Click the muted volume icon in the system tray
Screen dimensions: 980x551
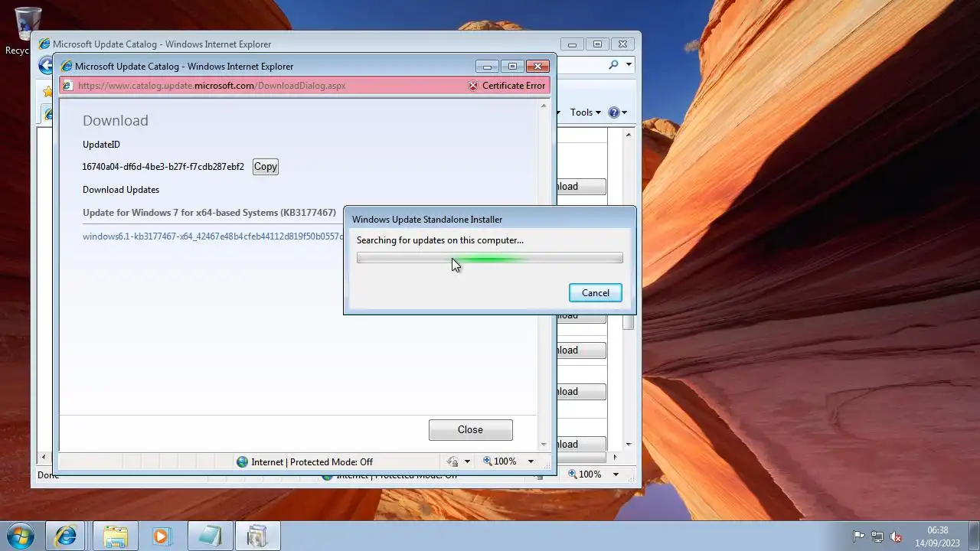click(895, 536)
